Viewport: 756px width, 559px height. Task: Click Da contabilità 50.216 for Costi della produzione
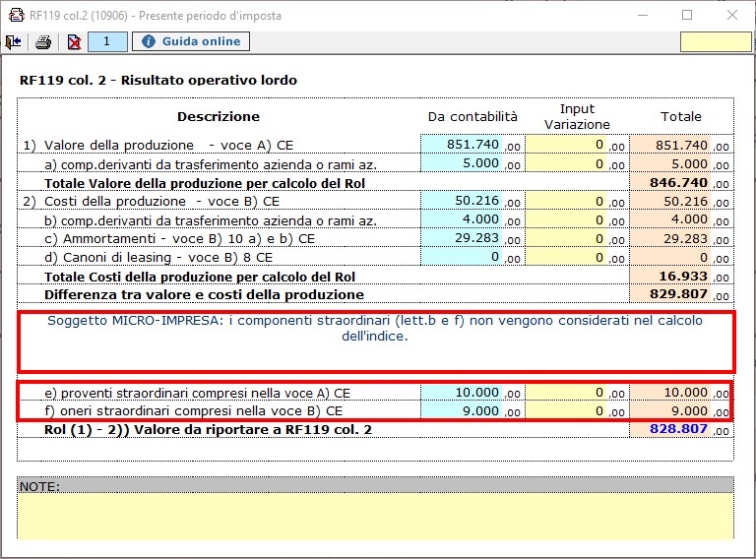click(x=461, y=201)
